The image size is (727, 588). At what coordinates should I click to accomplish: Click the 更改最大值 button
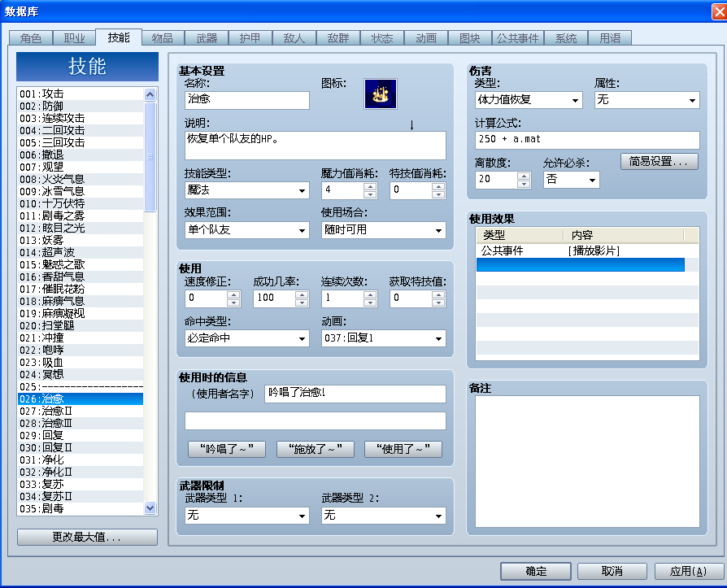87,537
